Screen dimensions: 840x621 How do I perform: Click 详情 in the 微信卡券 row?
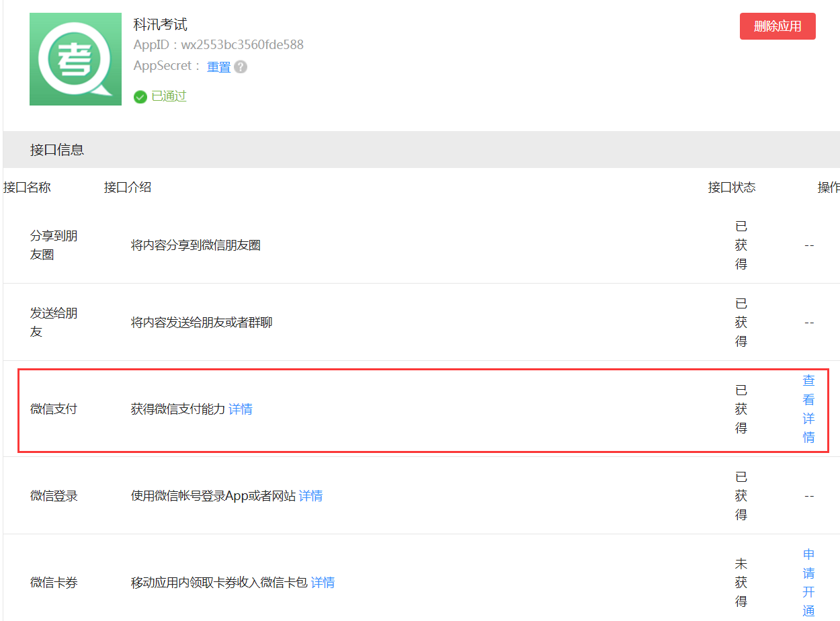321,582
